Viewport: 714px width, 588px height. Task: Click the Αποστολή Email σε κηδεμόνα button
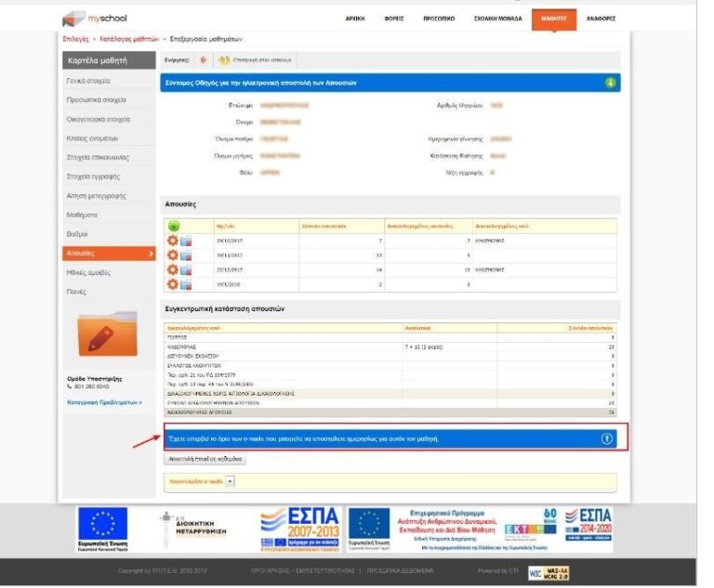(x=205, y=459)
